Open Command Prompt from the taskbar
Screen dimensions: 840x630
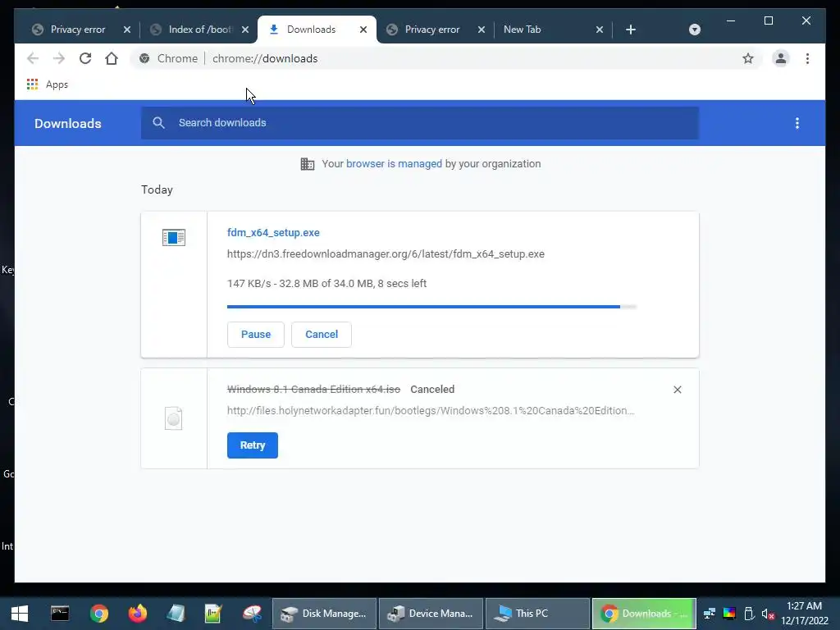coord(60,614)
